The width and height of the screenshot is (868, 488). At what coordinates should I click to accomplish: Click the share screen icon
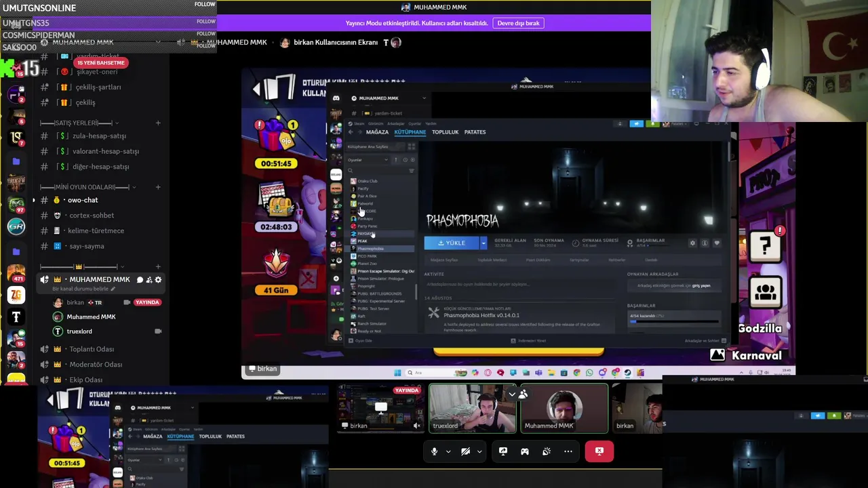(x=503, y=451)
